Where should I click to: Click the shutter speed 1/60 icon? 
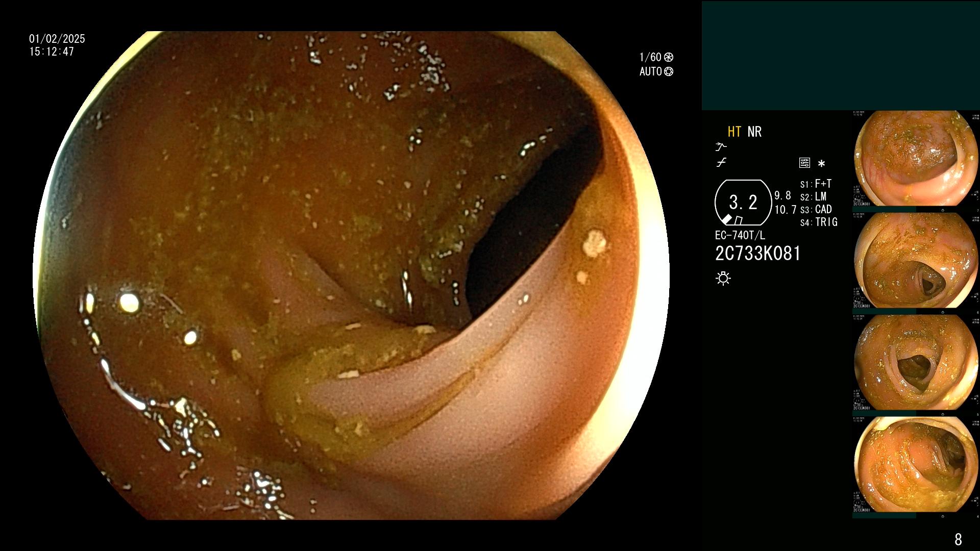coord(668,57)
